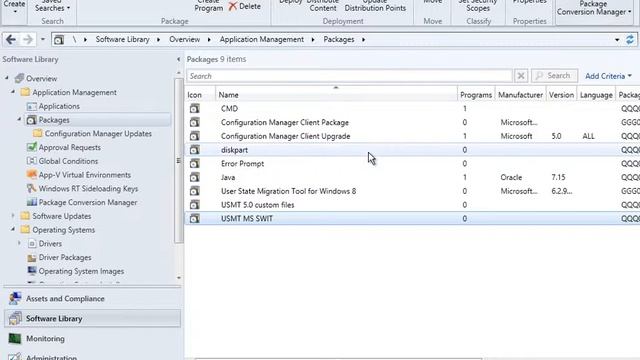Screen dimensions: 640x360
Task: Clear search with the X button
Action: click(521, 76)
